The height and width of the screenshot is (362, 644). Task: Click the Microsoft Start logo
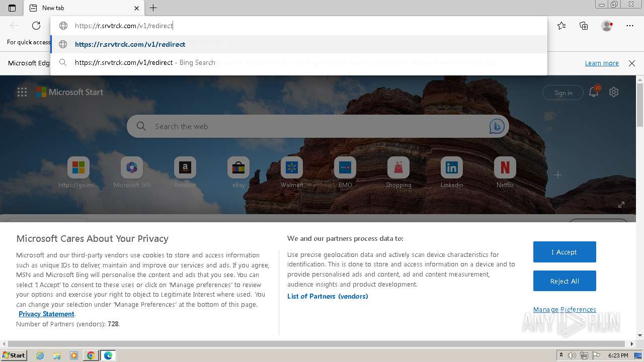(x=69, y=92)
